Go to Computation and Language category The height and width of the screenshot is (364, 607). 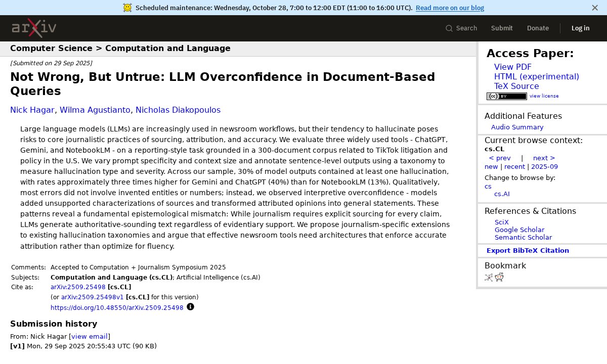(168, 49)
